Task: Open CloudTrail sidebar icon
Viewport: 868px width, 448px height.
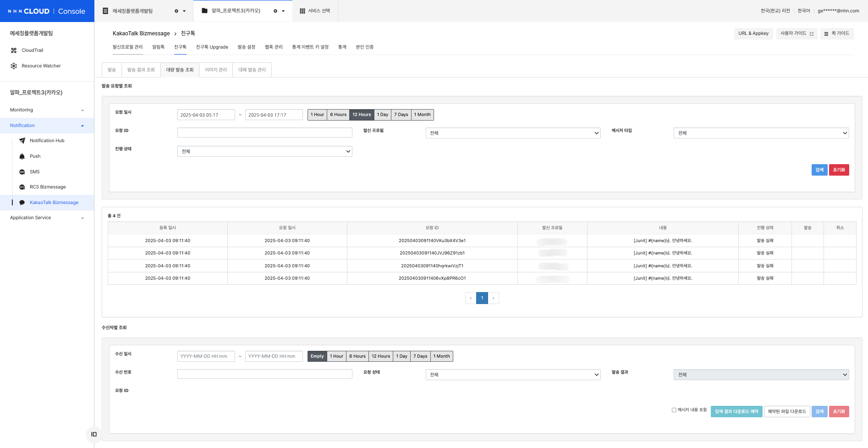Action: point(14,50)
